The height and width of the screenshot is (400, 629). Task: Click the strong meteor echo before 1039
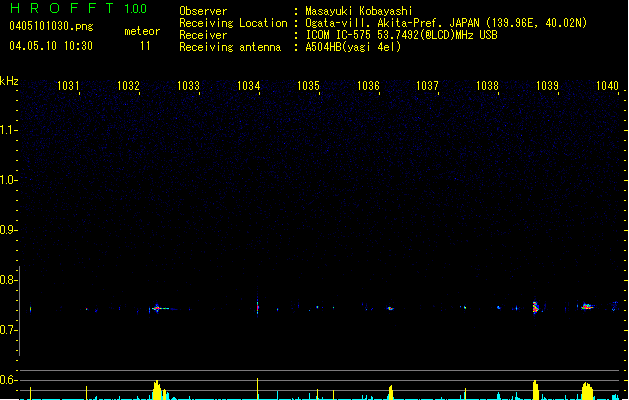[x=535, y=307]
